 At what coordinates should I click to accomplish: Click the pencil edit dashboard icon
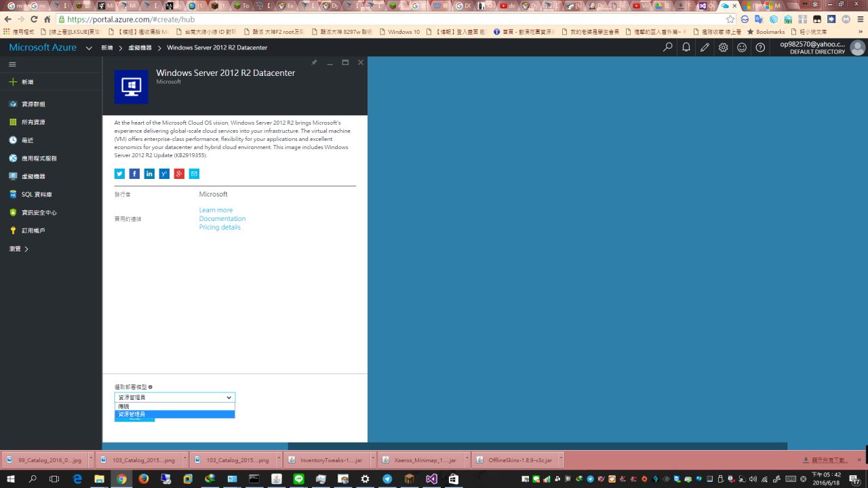pyautogui.click(x=705, y=47)
